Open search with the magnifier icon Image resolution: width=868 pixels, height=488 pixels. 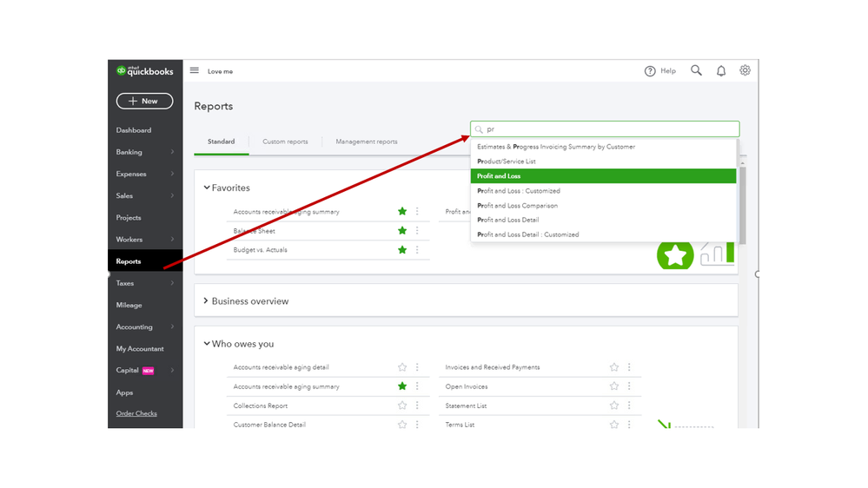(x=696, y=70)
